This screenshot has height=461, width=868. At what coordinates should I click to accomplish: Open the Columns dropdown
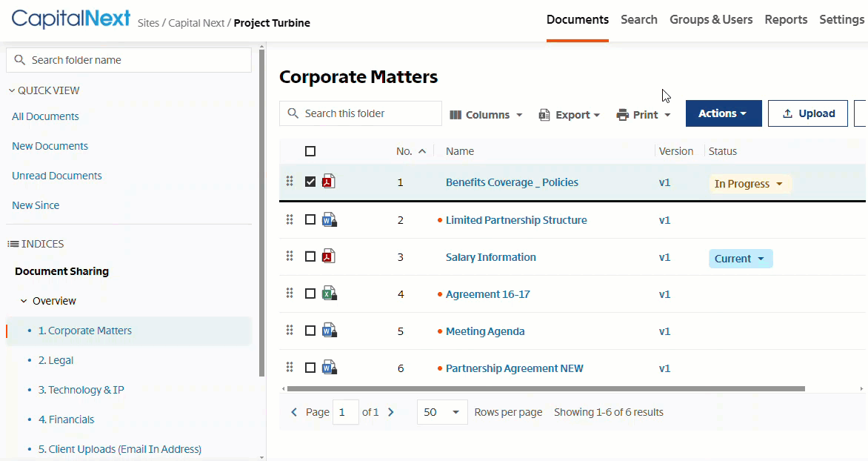(487, 115)
